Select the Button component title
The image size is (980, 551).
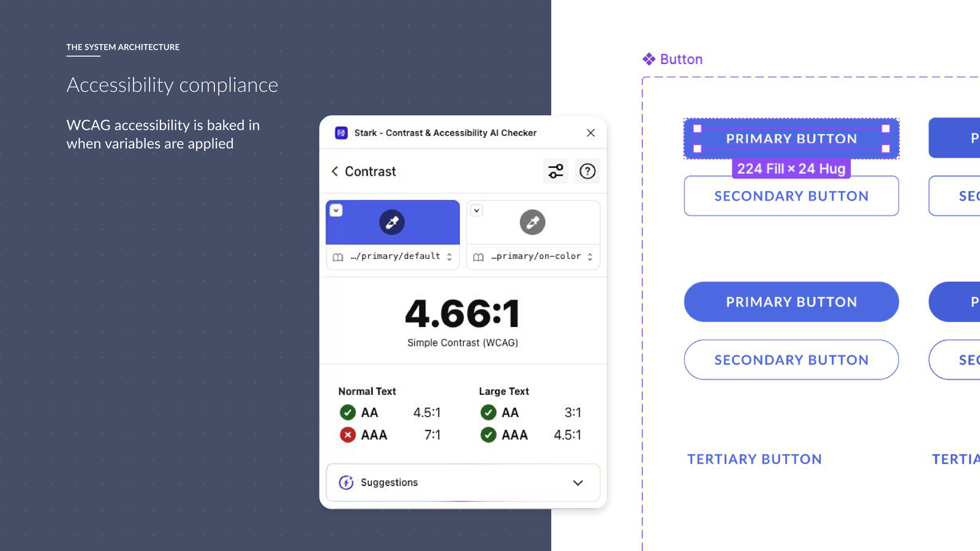click(x=681, y=59)
